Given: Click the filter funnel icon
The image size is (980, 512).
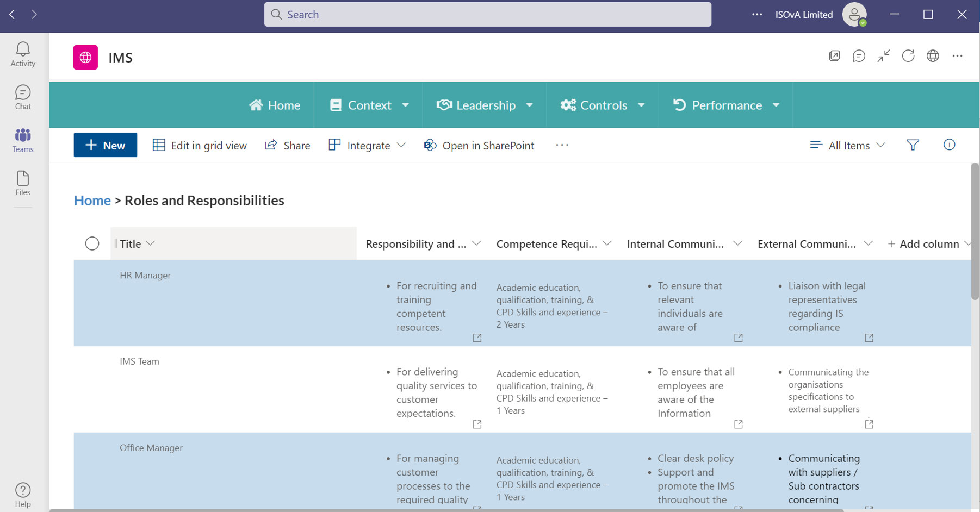Looking at the screenshot, I should pos(913,145).
